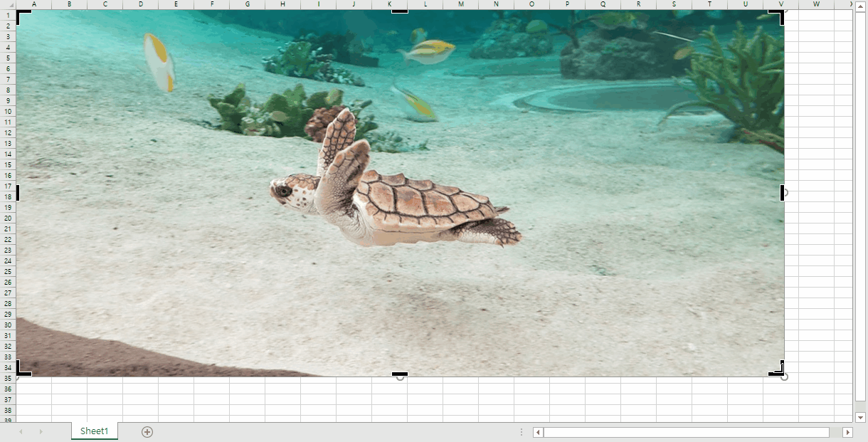Screen dimensions: 868x442
Task: Select column O header
Action: point(532,4)
